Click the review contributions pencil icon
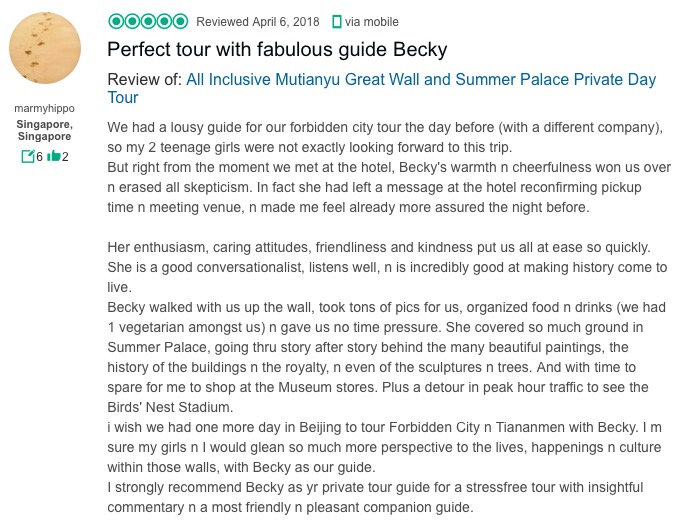This screenshot has width=694, height=522. click(x=28, y=156)
